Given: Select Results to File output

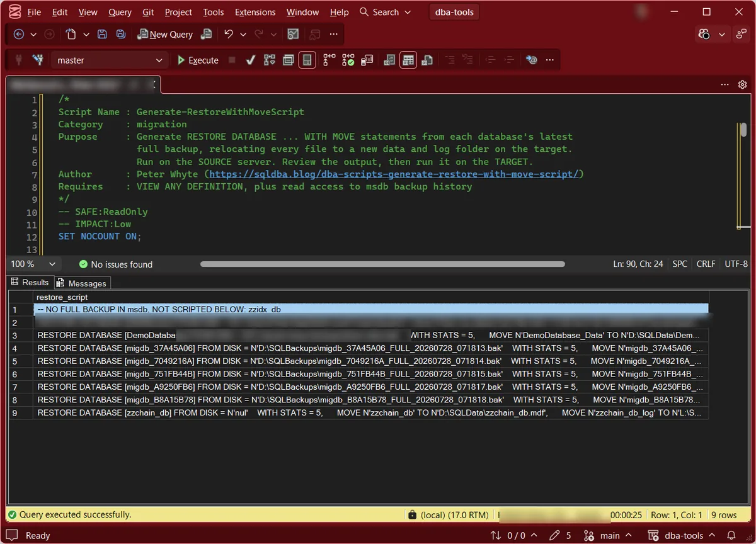Looking at the screenshot, I should point(427,60).
